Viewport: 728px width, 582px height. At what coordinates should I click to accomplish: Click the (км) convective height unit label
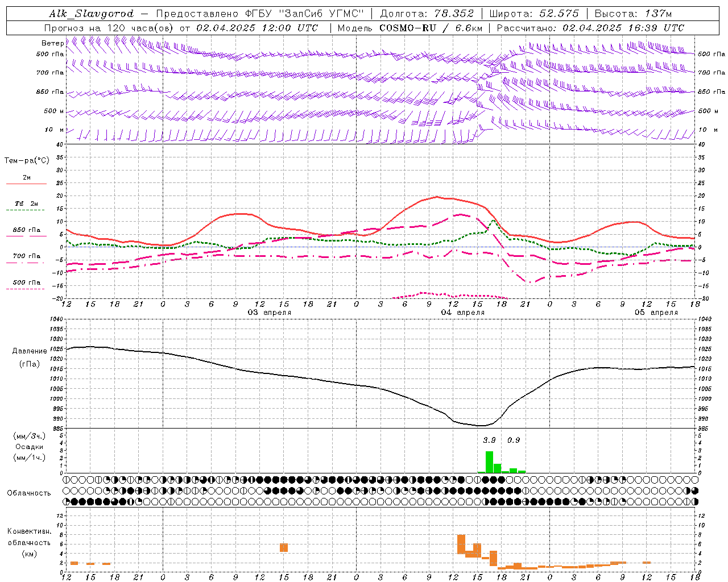(x=29, y=554)
